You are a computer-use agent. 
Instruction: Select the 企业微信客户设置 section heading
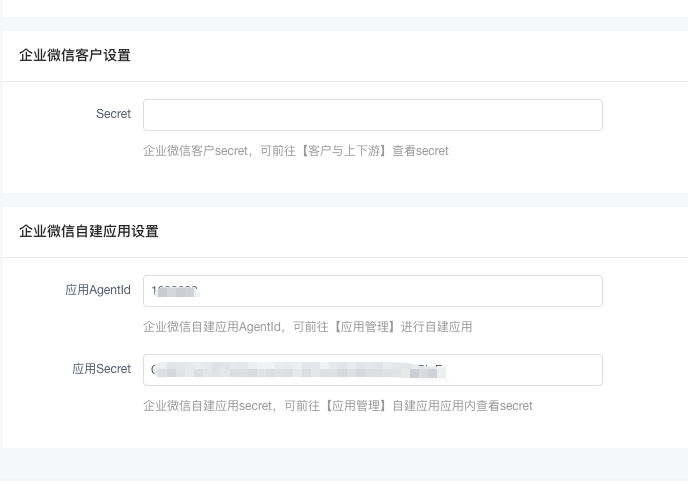(75, 55)
